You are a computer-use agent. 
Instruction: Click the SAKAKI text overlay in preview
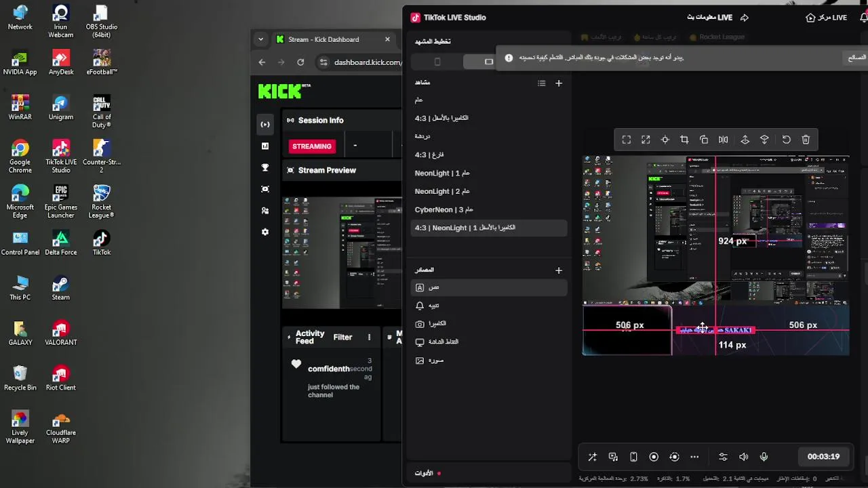715,330
